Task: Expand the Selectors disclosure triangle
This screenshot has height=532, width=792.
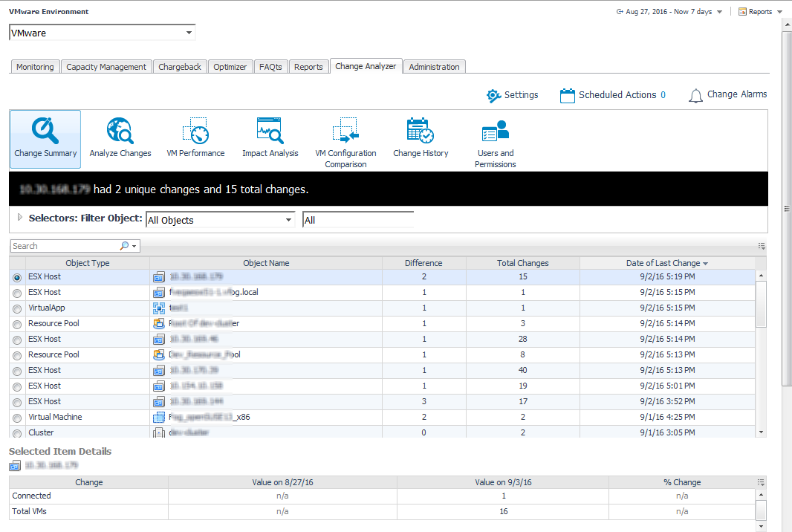Action: pos(19,218)
